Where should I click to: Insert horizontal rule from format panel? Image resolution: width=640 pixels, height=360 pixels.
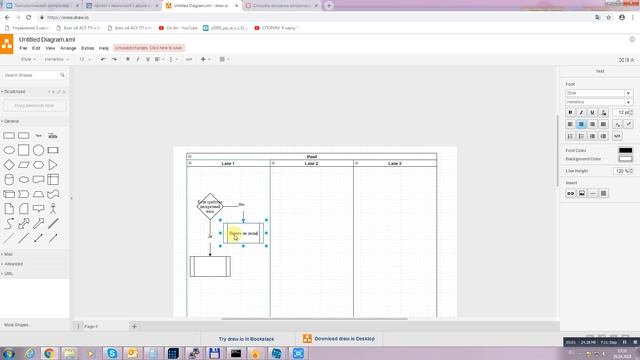pyautogui.click(x=593, y=193)
